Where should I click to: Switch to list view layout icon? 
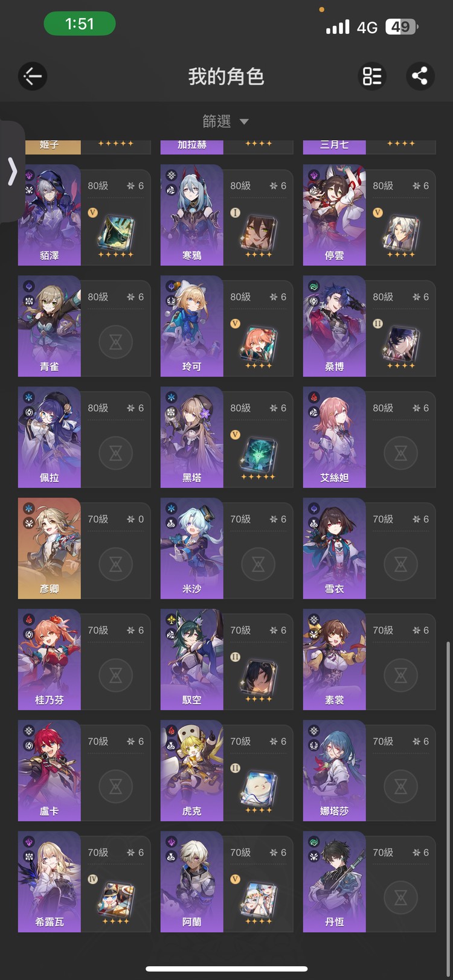tap(372, 76)
